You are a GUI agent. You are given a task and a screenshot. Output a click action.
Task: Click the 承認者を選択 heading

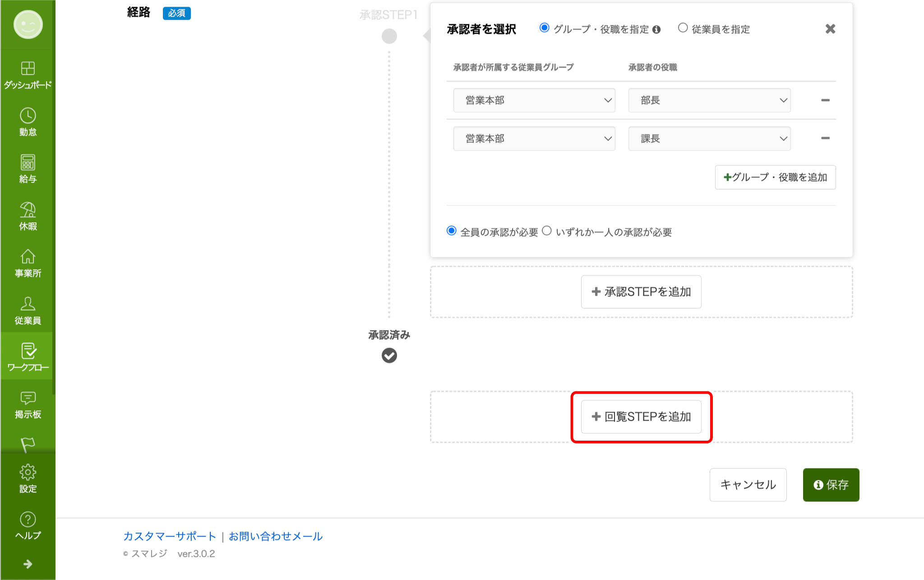point(481,29)
